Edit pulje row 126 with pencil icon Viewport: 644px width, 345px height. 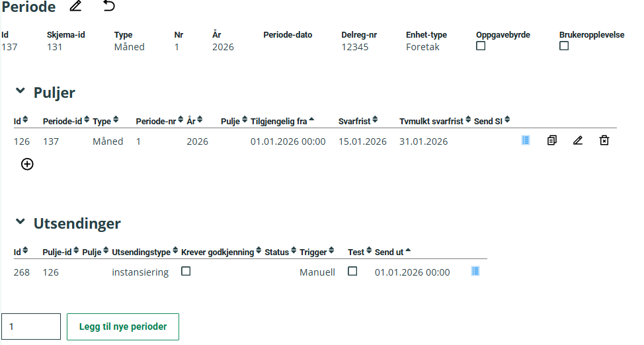tap(578, 141)
